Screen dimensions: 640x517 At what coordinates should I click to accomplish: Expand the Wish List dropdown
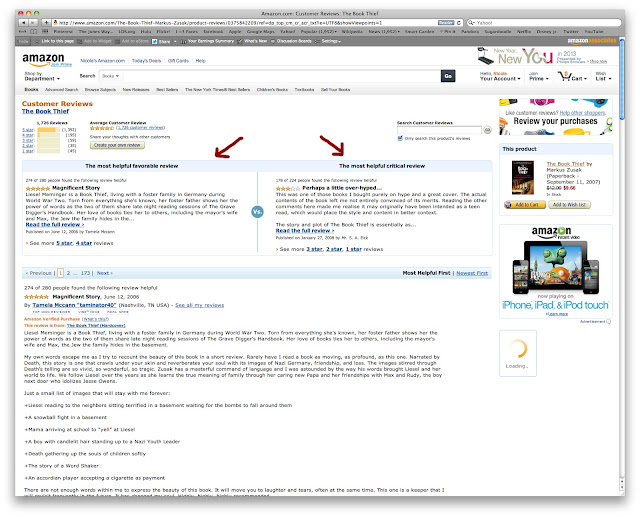pyautogui.click(x=603, y=76)
